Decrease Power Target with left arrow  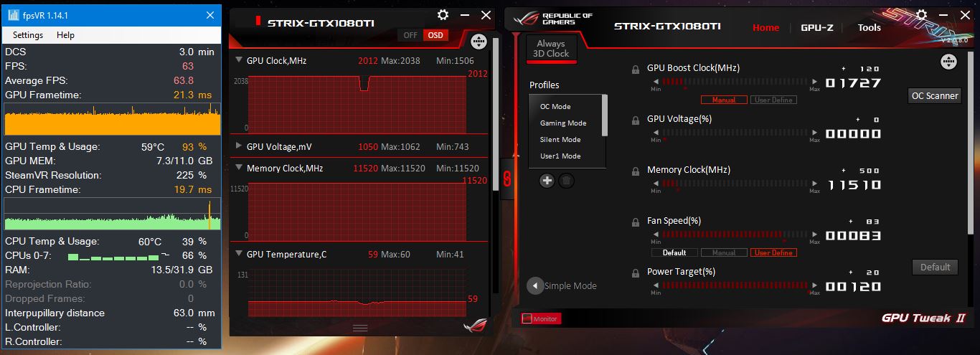655,285
